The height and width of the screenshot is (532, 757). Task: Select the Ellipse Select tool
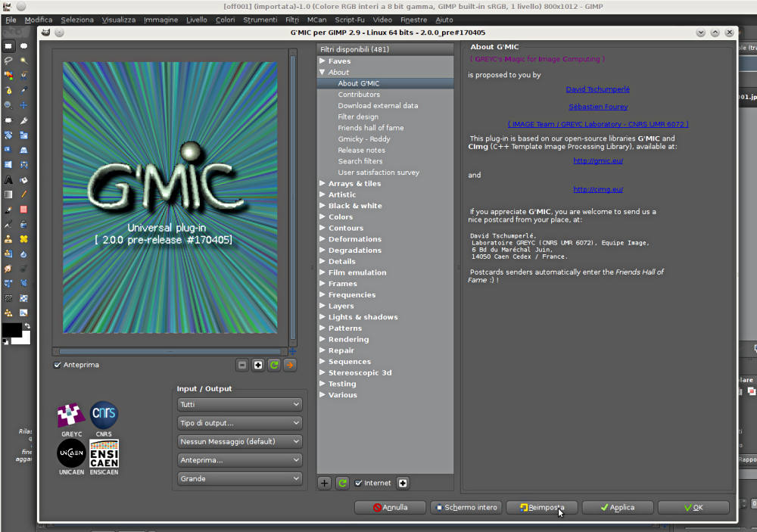[x=23, y=46]
